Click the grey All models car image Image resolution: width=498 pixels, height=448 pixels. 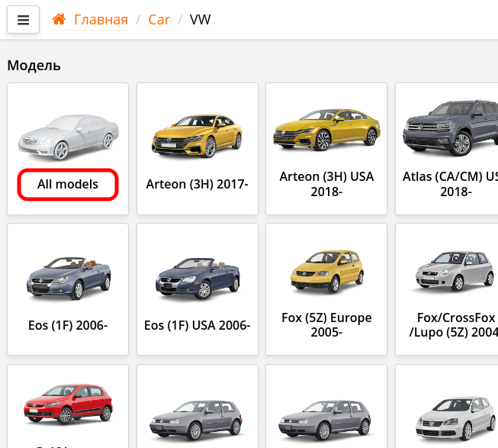68,137
